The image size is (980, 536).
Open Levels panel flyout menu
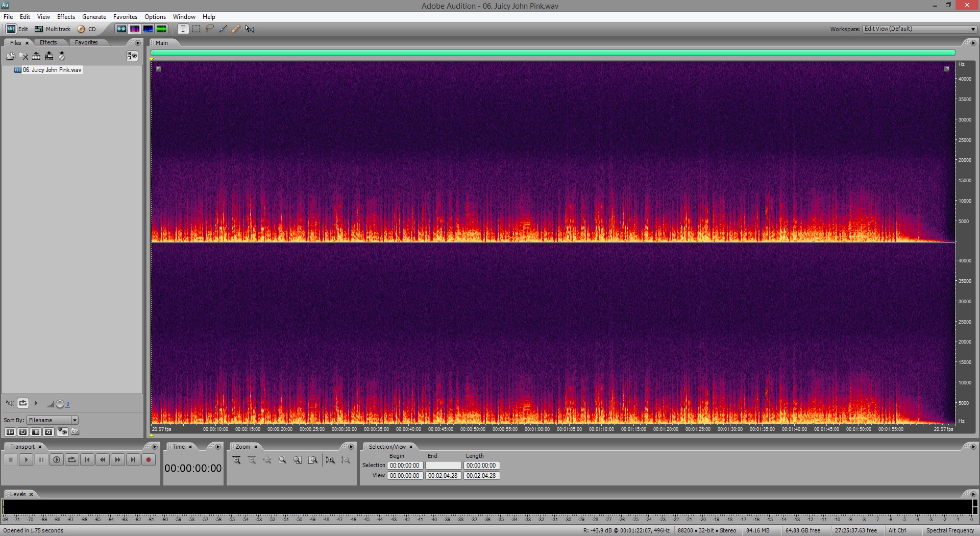(973, 494)
